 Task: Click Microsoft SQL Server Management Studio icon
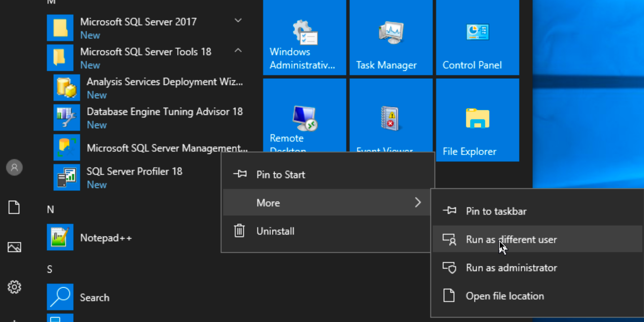coord(67,148)
